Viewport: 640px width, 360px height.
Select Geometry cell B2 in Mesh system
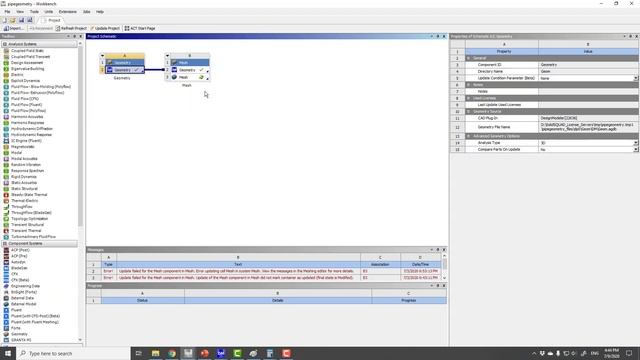pyautogui.click(x=190, y=70)
